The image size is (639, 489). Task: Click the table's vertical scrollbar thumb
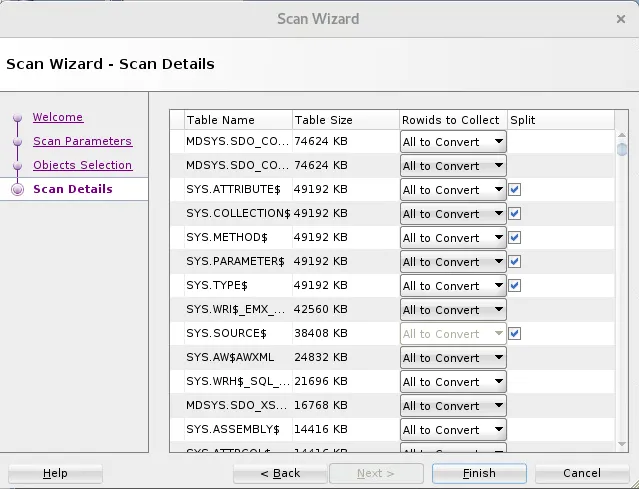tap(622, 150)
